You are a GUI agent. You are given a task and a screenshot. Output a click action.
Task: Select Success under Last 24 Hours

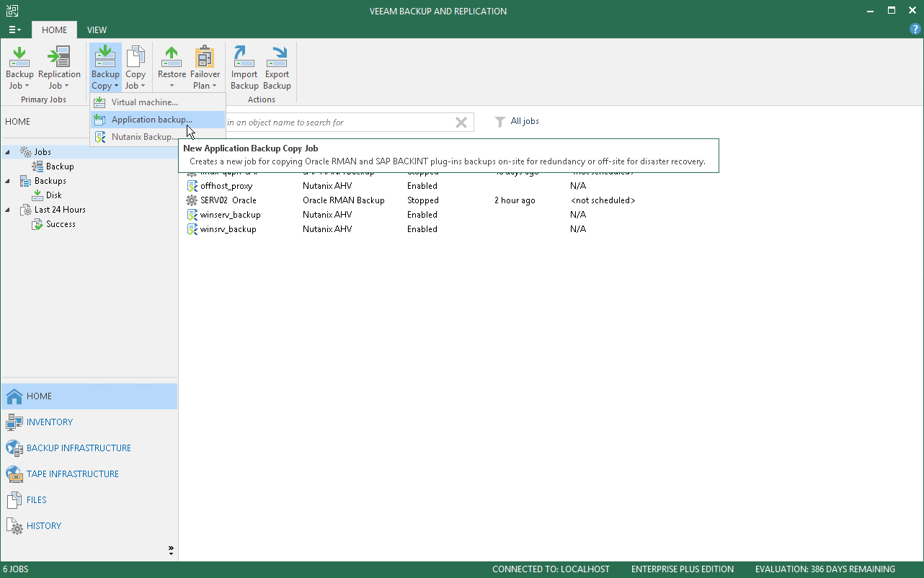61,224
